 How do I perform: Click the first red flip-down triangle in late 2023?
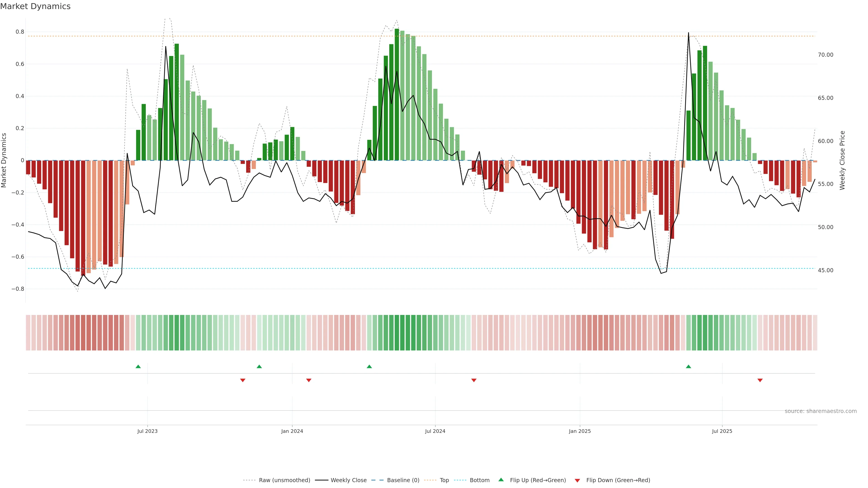tap(243, 380)
